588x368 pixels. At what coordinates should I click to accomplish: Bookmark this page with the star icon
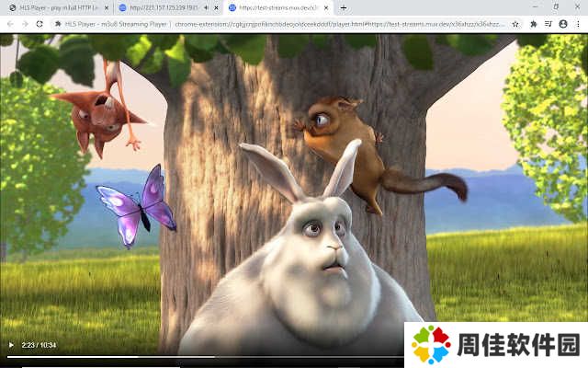pos(516,23)
